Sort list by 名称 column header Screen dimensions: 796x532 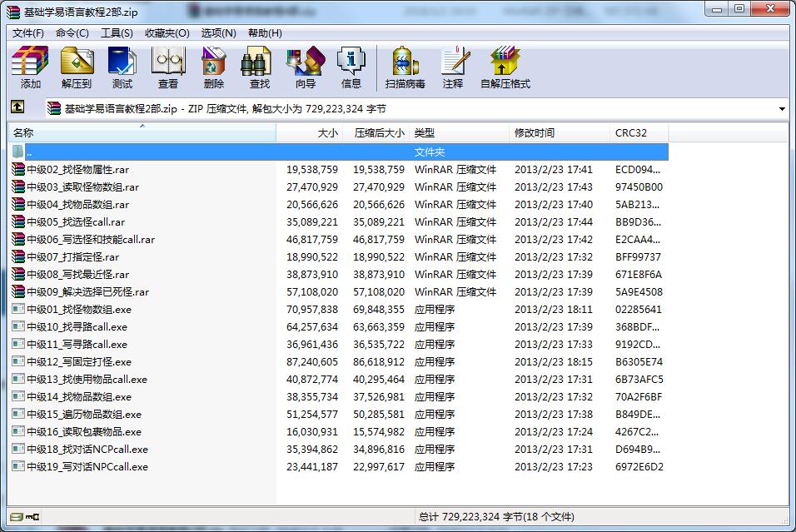pyautogui.click(x=142, y=133)
